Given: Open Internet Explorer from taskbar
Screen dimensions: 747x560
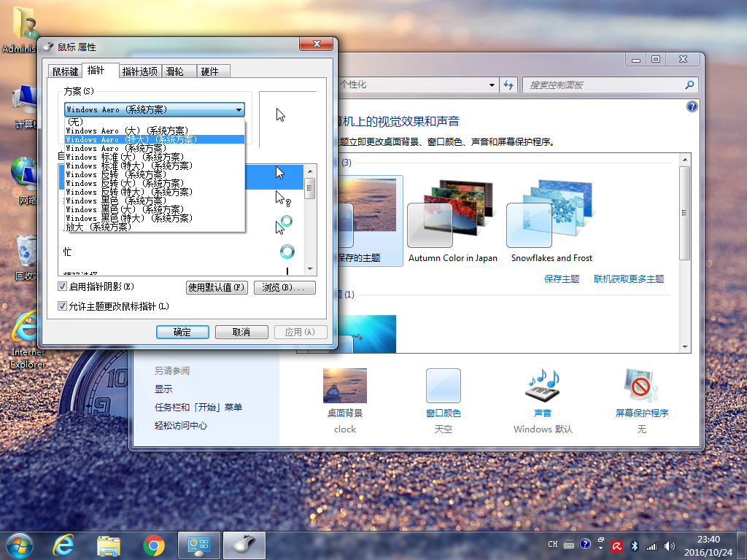Looking at the screenshot, I should click(x=63, y=545).
